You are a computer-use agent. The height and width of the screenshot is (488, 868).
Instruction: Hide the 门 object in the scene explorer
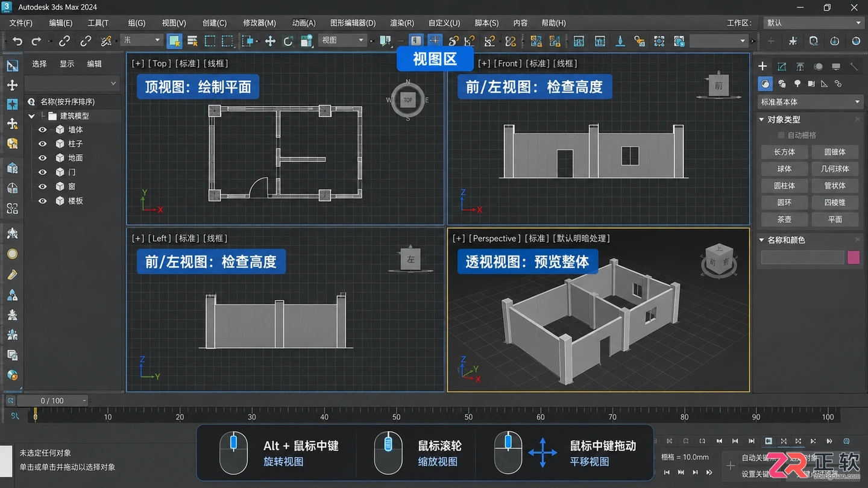click(x=43, y=172)
